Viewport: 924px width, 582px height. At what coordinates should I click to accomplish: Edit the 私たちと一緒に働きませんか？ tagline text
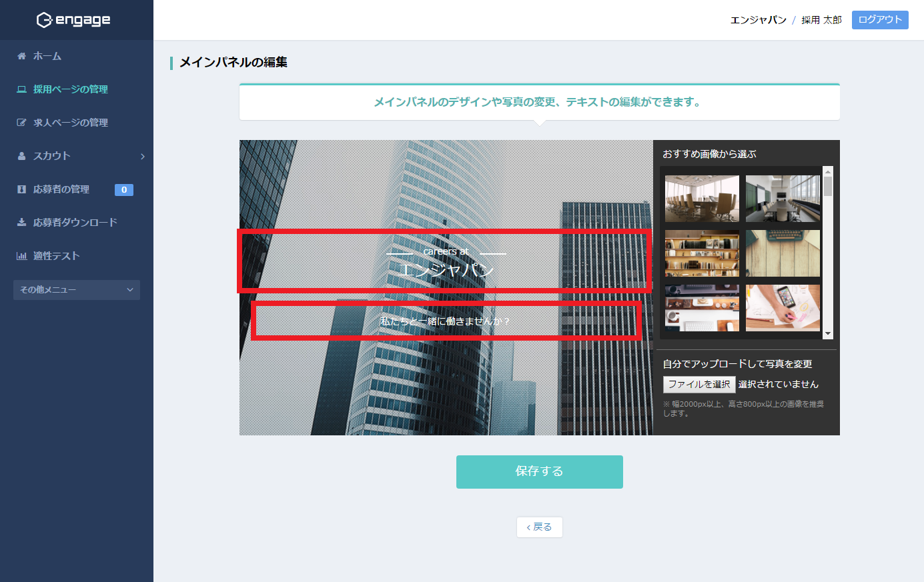(x=445, y=321)
